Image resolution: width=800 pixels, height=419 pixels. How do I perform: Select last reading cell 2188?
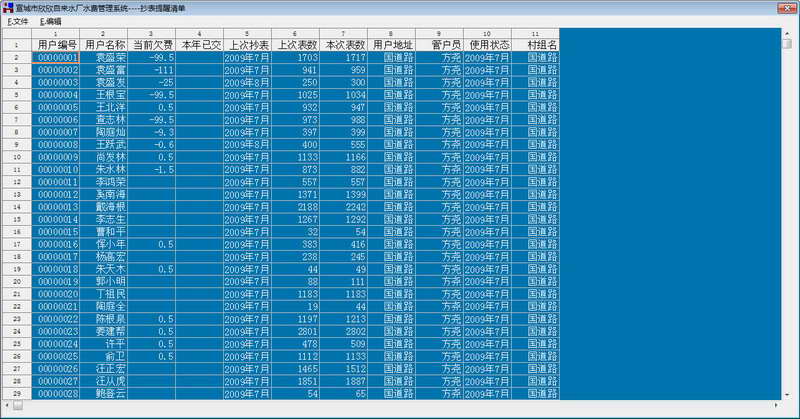click(x=295, y=207)
